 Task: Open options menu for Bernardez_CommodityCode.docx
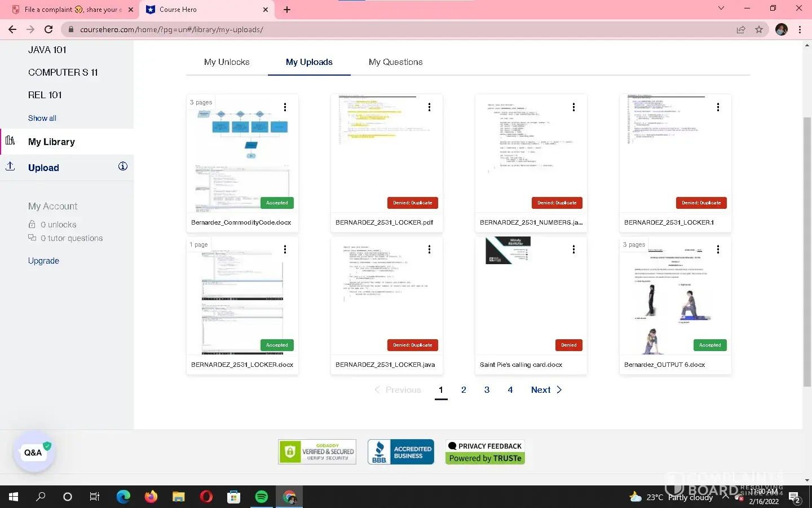[285, 107]
